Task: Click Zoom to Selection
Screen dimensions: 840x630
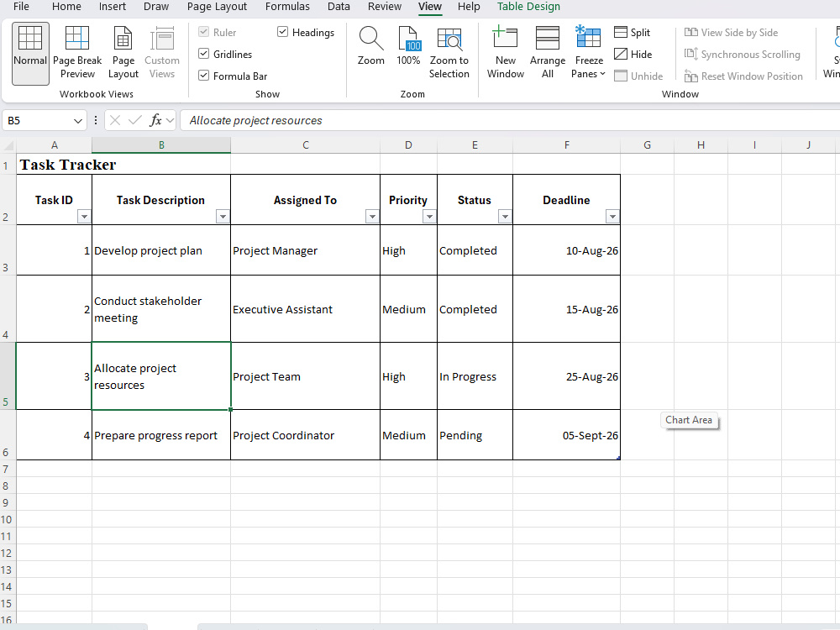Action: point(449,54)
